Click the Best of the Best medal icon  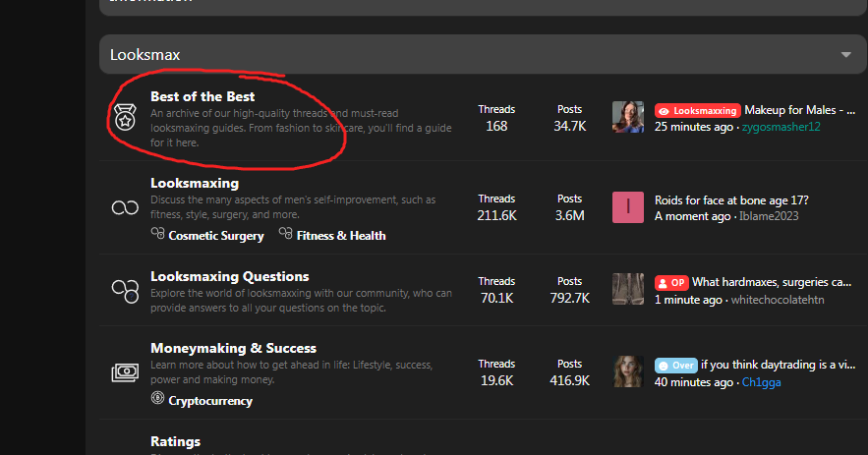click(x=125, y=118)
